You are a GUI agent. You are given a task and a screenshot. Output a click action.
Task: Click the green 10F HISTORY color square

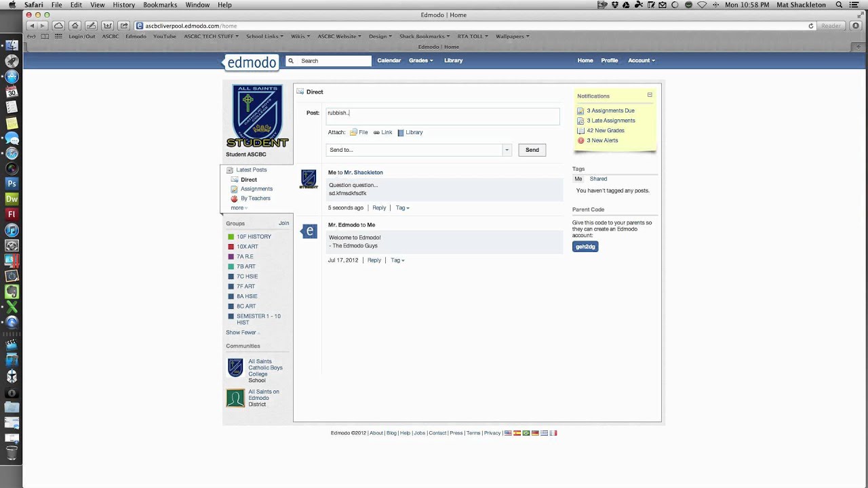tap(231, 237)
